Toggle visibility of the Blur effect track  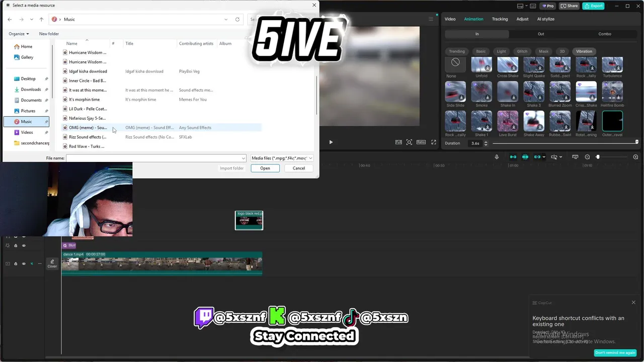pyautogui.click(x=23, y=245)
